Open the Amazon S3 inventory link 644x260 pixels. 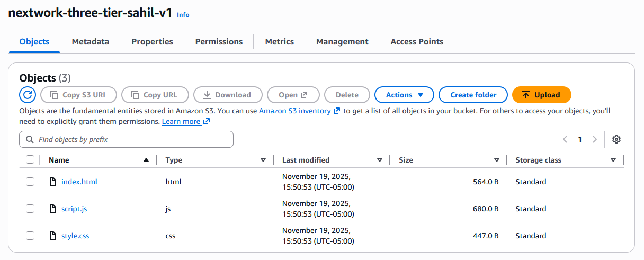(296, 111)
